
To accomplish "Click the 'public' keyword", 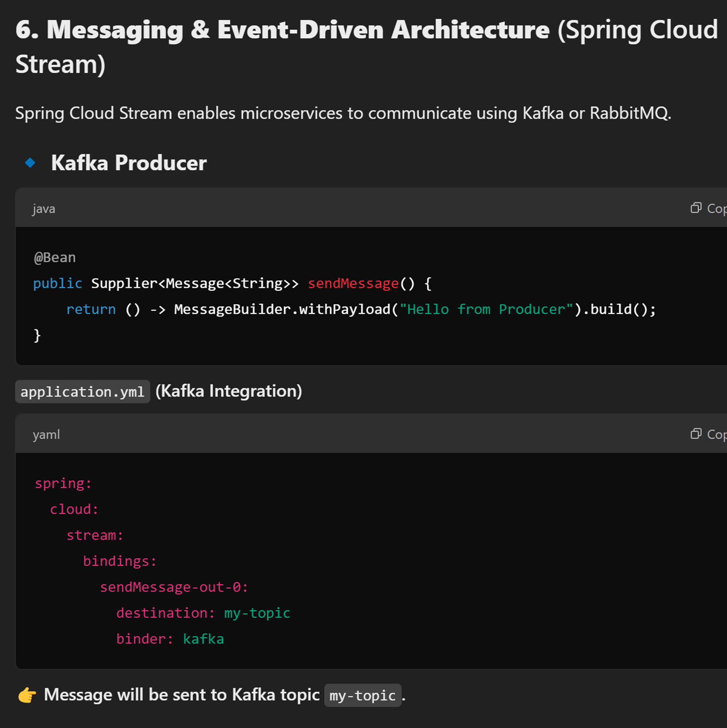I will (x=58, y=283).
